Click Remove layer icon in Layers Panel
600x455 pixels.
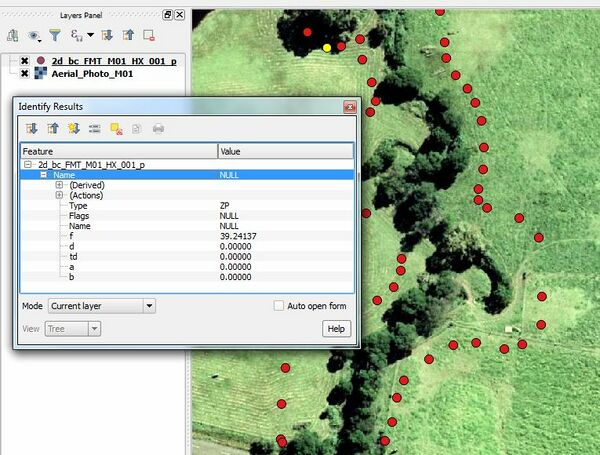pyautogui.click(x=148, y=35)
